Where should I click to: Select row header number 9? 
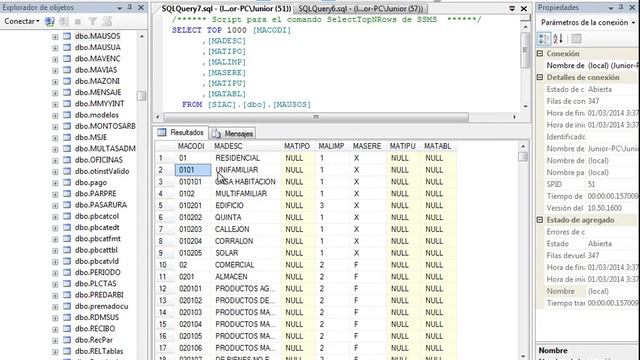click(x=165, y=253)
